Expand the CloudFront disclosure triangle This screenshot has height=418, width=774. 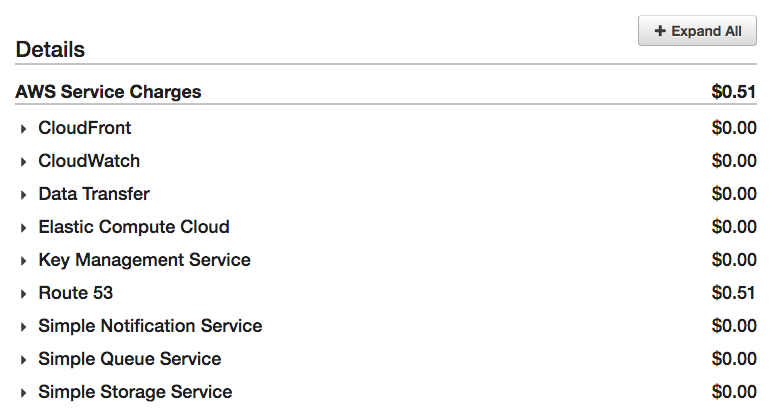coord(23,129)
